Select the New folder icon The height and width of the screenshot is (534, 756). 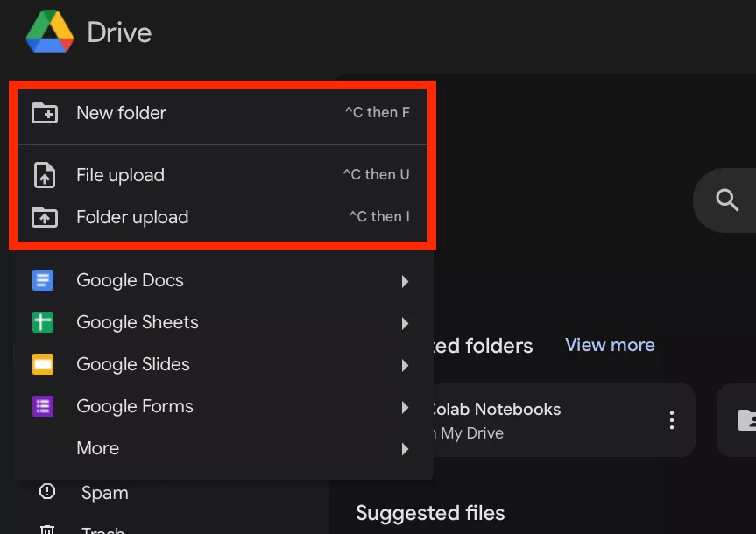coord(45,113)
